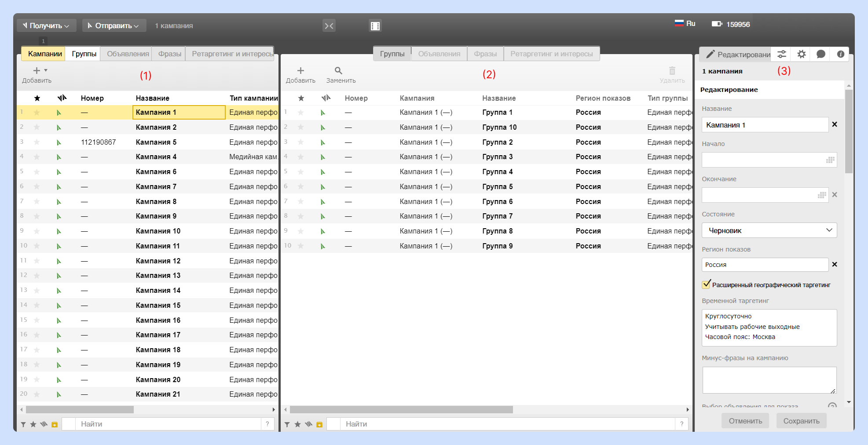Click the Найти search field under campaigns
The height and width of the screenshot is (445, 868).
[x=168, y=424]
